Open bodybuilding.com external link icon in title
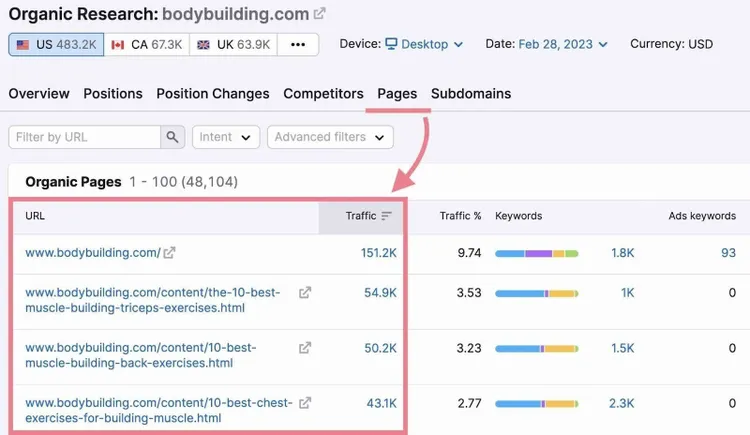The height and width of the screenshot is (435, 750). (320, 13)
